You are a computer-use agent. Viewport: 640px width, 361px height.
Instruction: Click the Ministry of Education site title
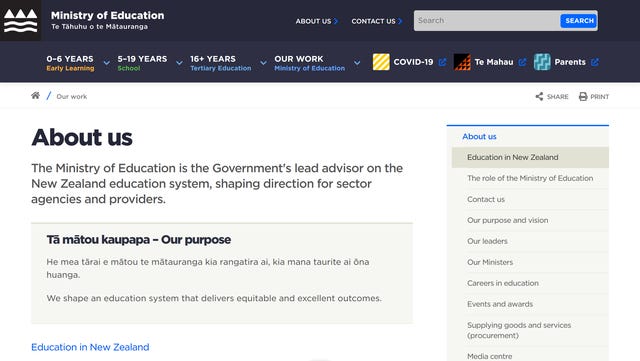(107, 16)
